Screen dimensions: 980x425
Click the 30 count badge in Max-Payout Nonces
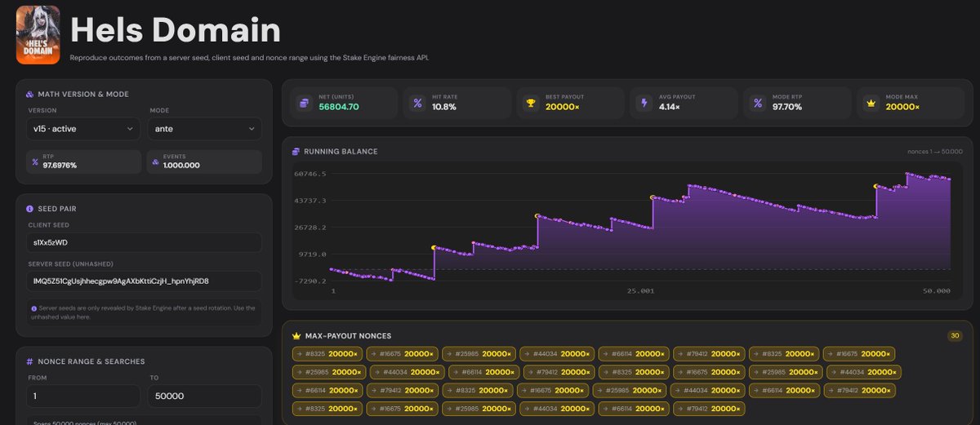[x=955, y=336]
